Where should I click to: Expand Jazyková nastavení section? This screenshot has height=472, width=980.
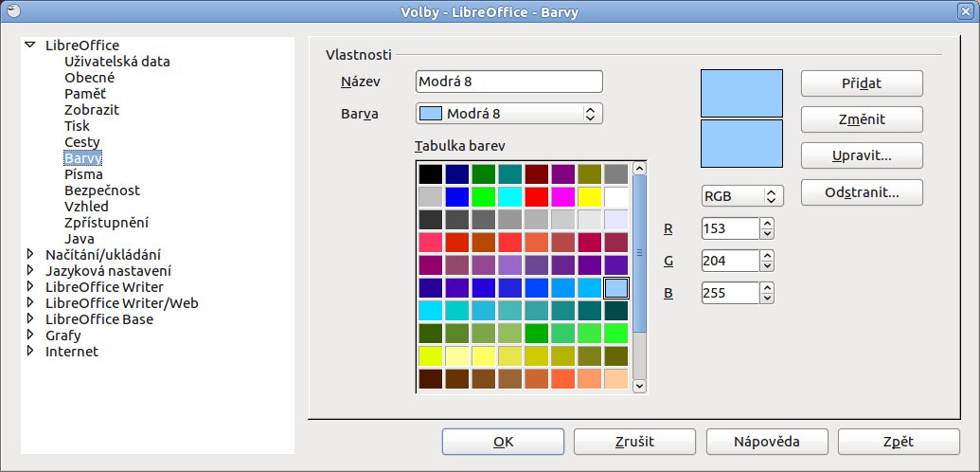point(29,271)
